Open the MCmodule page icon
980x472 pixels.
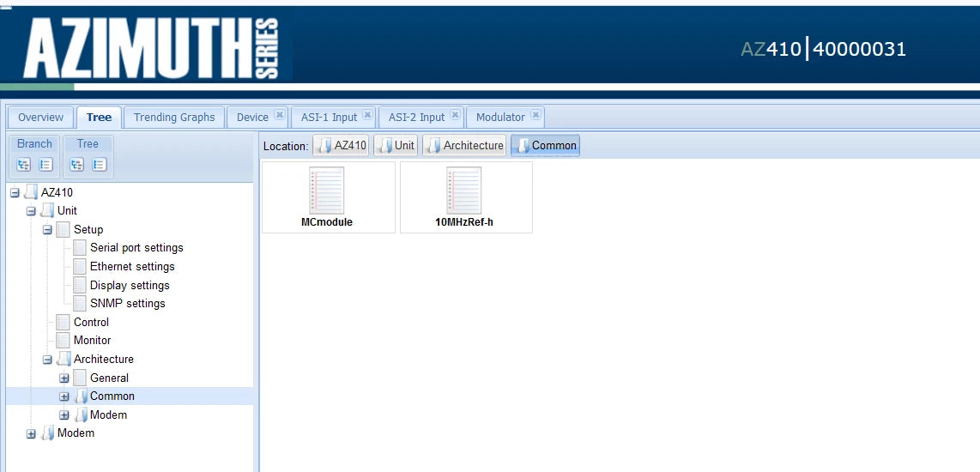tap(327, 191)
